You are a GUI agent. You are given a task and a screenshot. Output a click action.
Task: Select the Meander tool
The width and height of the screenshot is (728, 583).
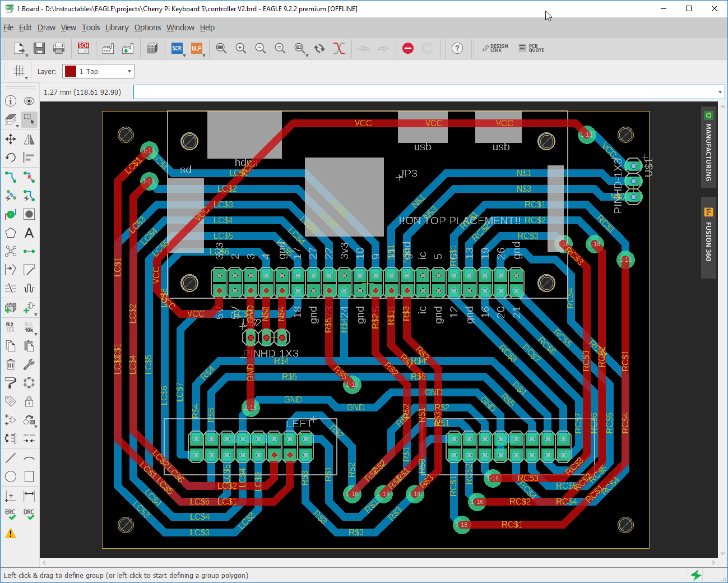click(x=29, y=288)
